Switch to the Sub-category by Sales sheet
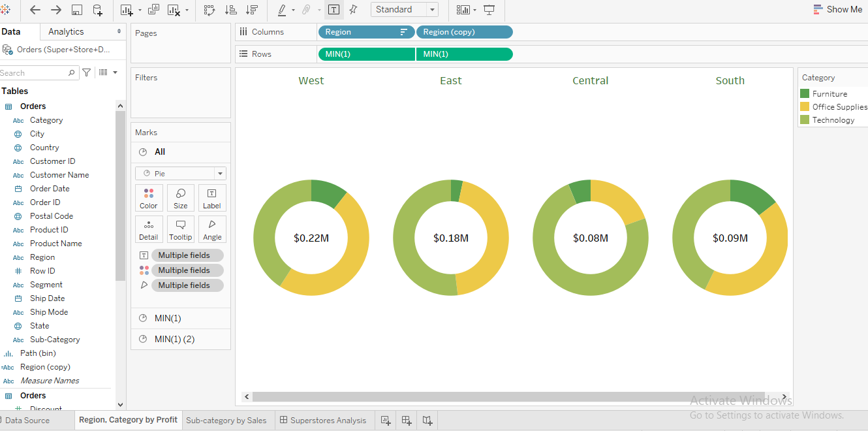 (227, 421)
